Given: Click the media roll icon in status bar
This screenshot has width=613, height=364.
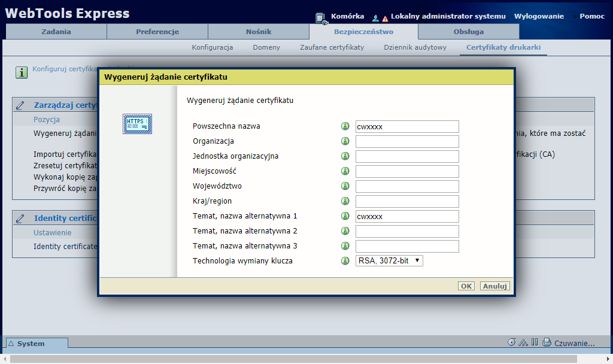Looking at the screenshot, I should click(x=511, y=343).
